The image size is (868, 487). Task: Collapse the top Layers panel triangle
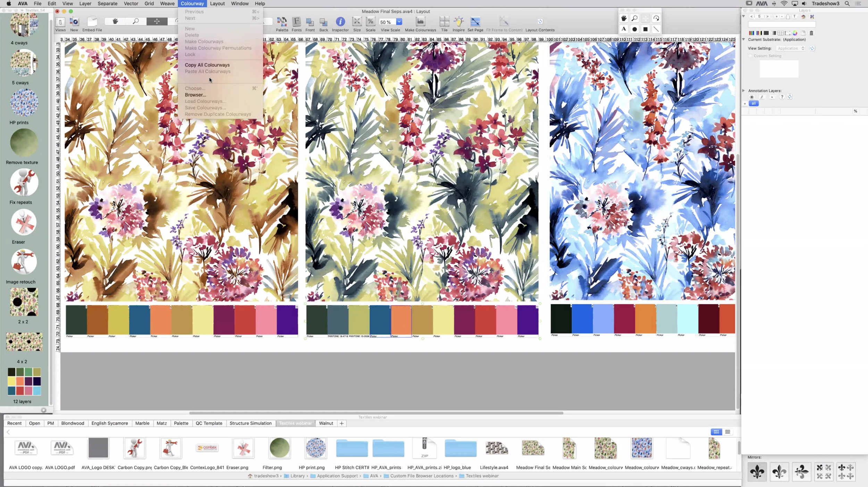(744, 16)
